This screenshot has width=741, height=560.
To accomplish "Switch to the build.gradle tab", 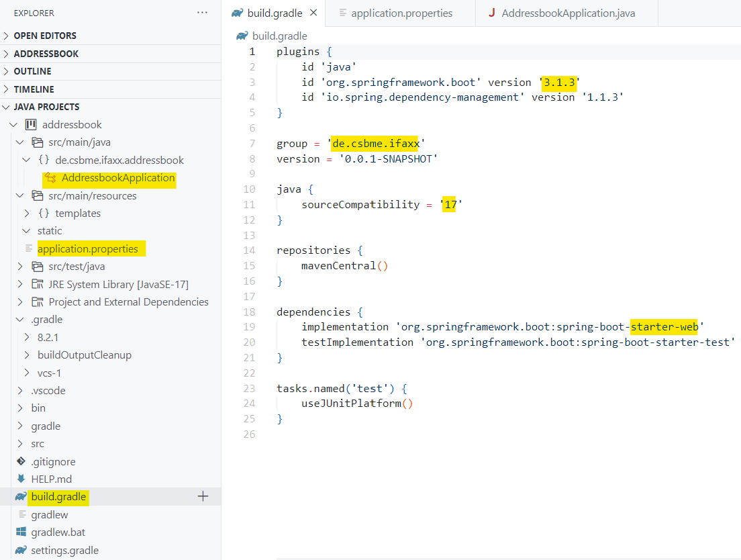I will click(x=275, y=13).
